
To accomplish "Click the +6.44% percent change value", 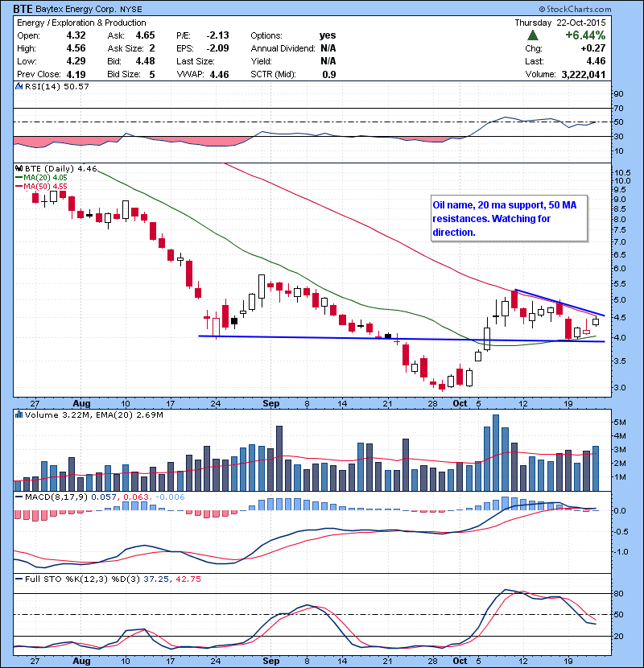I will (x=585, y=35).
